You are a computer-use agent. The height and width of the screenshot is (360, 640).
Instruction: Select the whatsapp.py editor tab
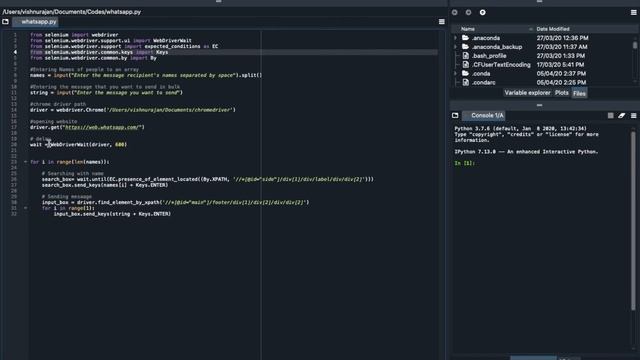36,22
